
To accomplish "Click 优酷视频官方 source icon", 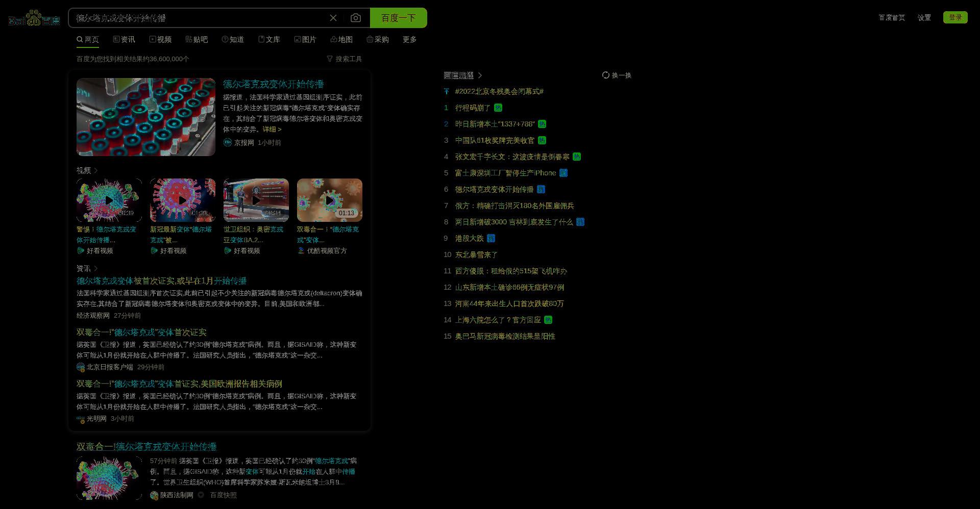I will [301, 250].
